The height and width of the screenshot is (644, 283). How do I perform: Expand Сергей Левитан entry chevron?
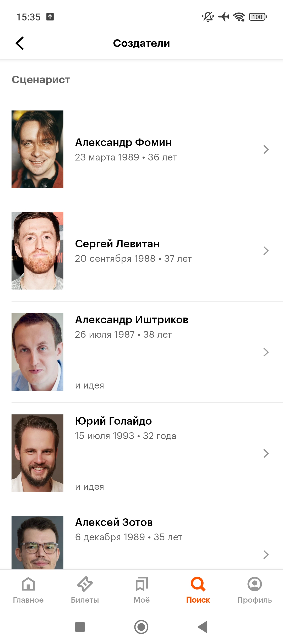click(x=266, y=251)
